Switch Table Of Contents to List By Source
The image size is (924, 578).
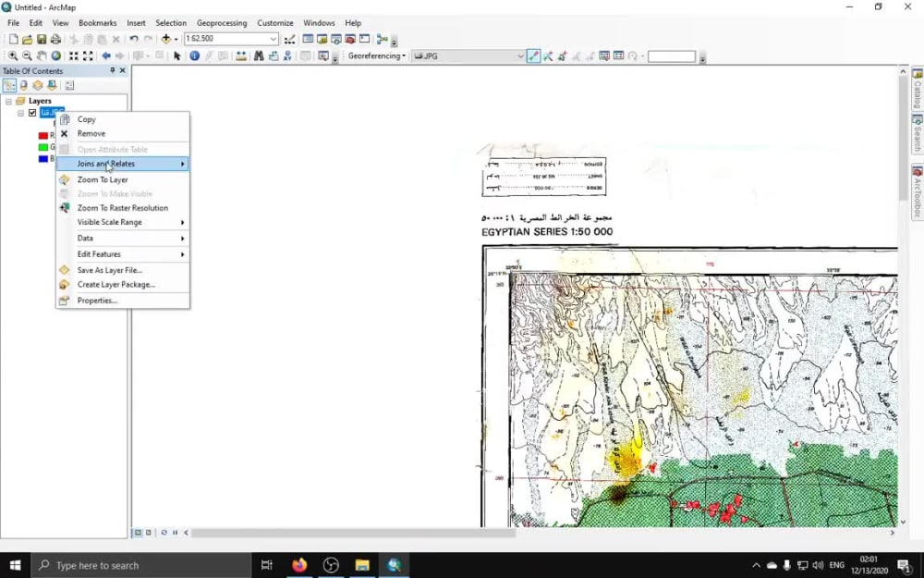pyautogui.click(x=23, y=85)
